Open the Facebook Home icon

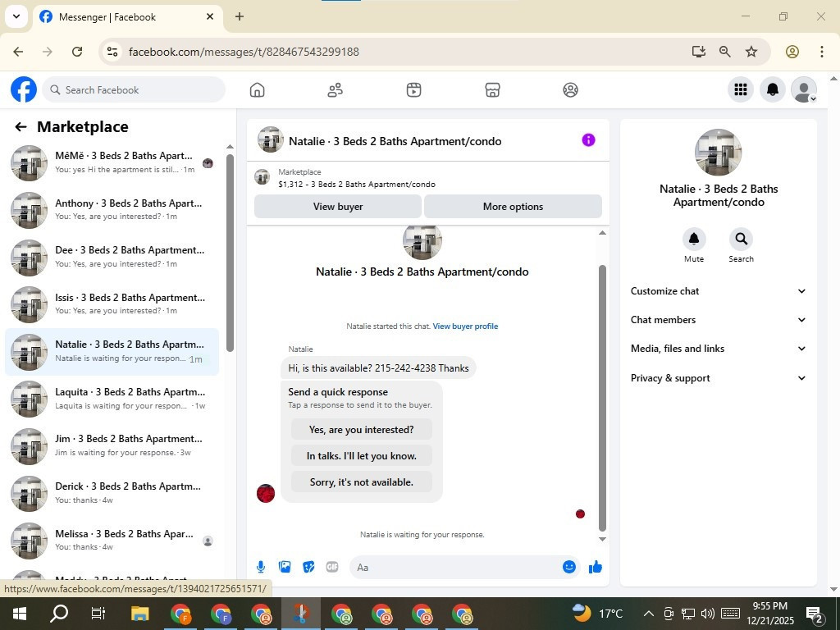257,90
